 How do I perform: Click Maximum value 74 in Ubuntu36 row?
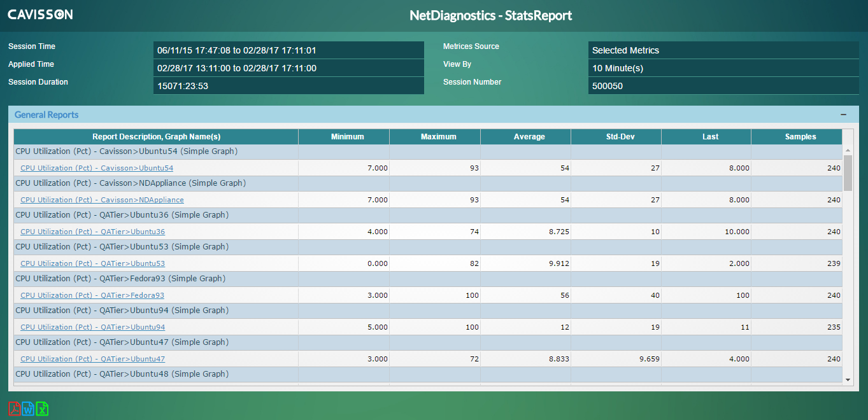coord(474,232)
